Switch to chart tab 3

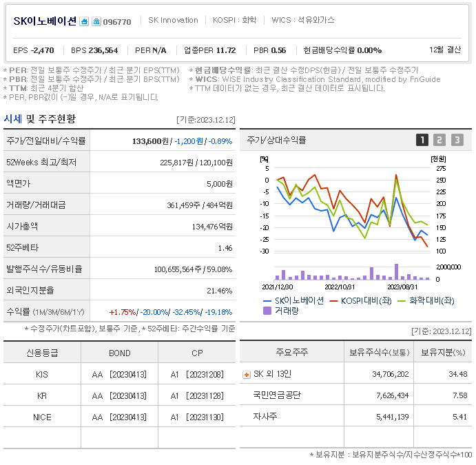click(457, 140)
